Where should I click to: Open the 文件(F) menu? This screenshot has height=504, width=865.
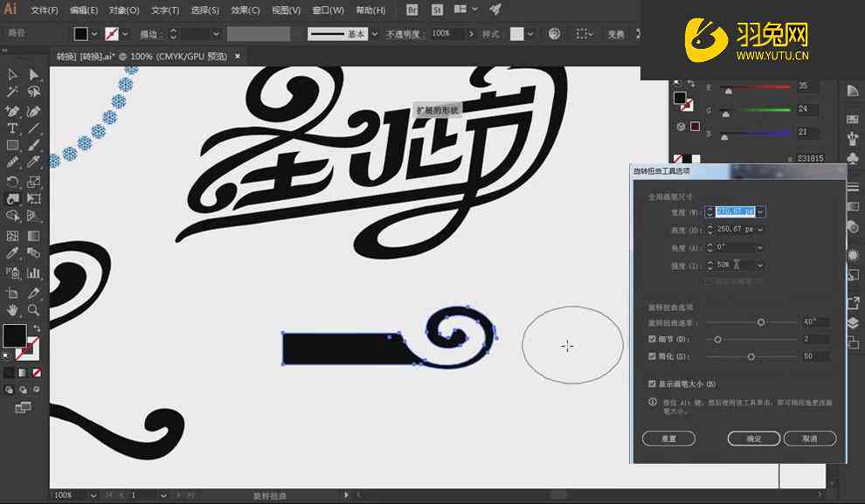tap(45, 10)
